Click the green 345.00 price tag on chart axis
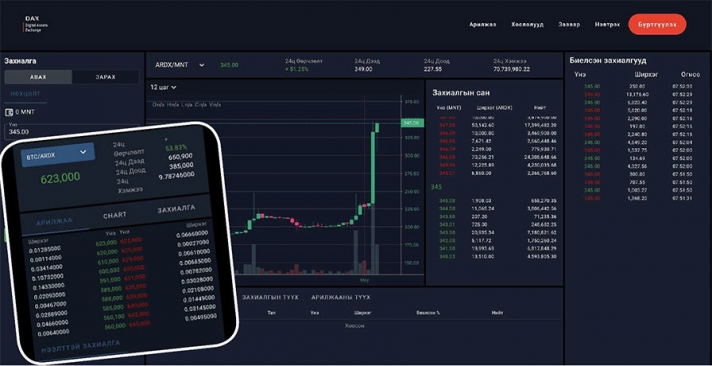This screenshot has height=366, width=712. pyautogui.click(x=412, y=123)
